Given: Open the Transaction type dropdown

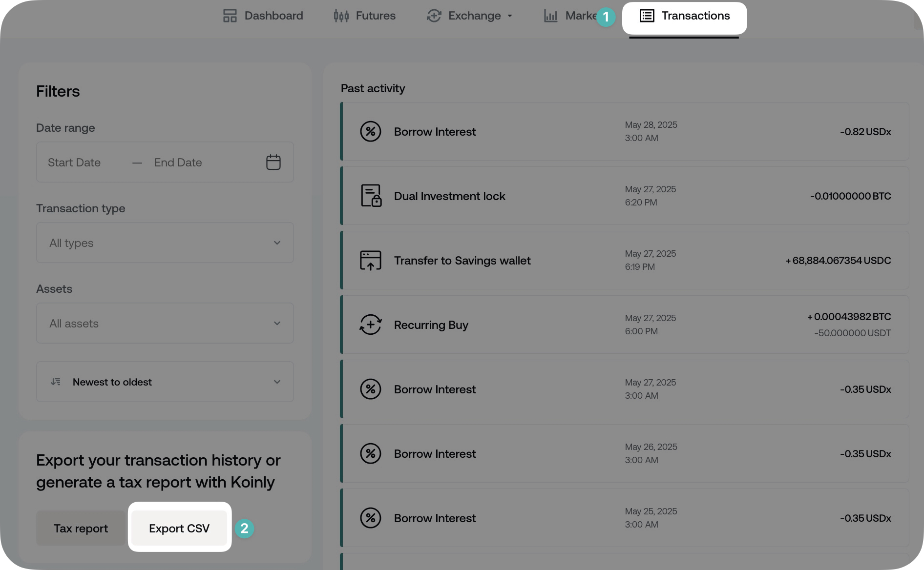Looking at the screenshot, I should pos(165,243).
